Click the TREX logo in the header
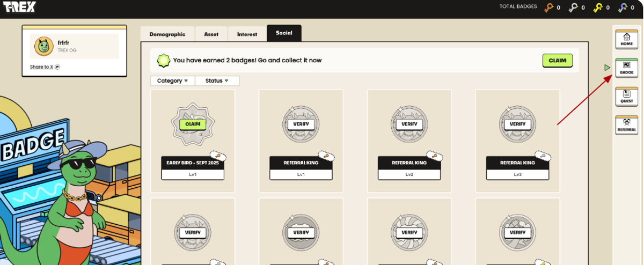This screenshot has width=644, height=265. coord(19,8)
